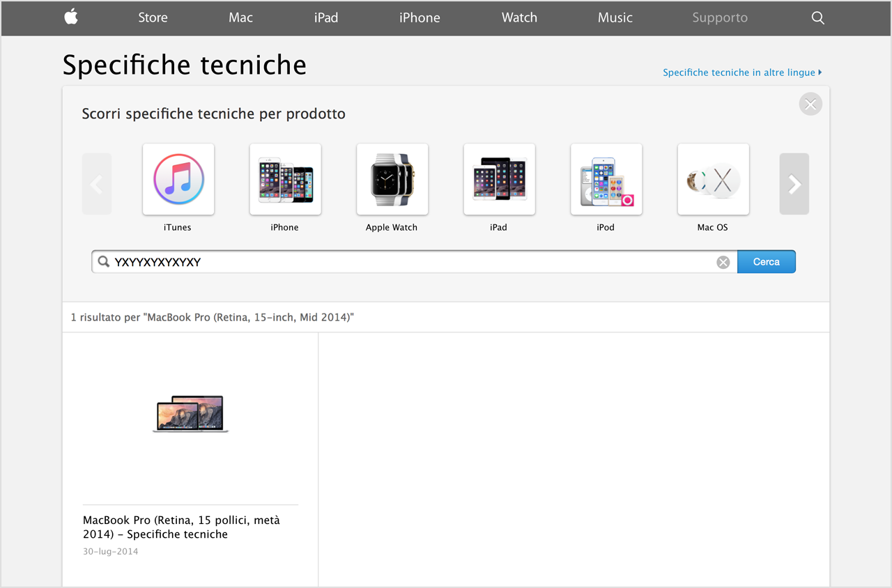The image size is (892, 588).
Task: Pick the Mac OS product icon
Action: 714,179
